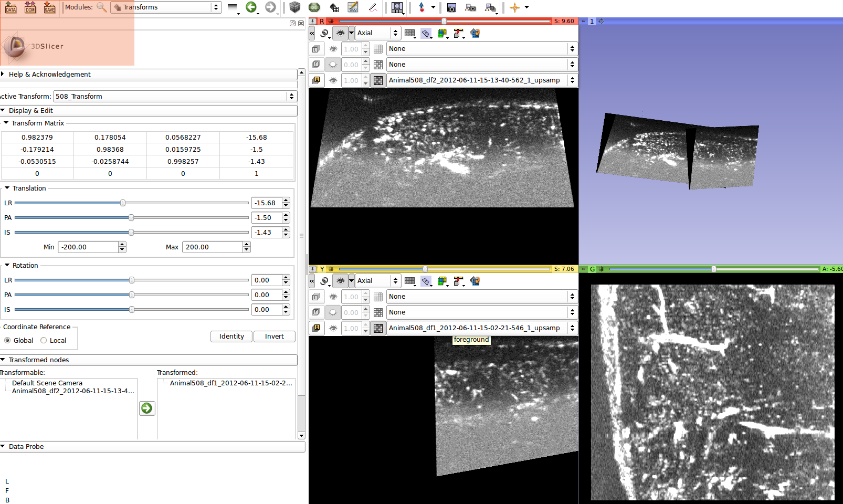Click the crosshair toolbar icon
This screenshot has height=504, width=843.
(514, 7)
